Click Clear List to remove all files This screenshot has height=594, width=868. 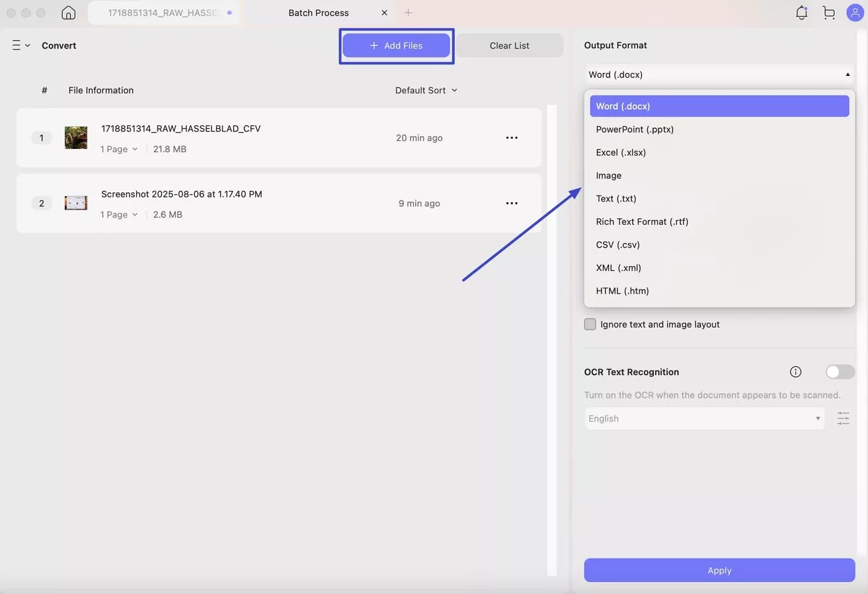509,45
